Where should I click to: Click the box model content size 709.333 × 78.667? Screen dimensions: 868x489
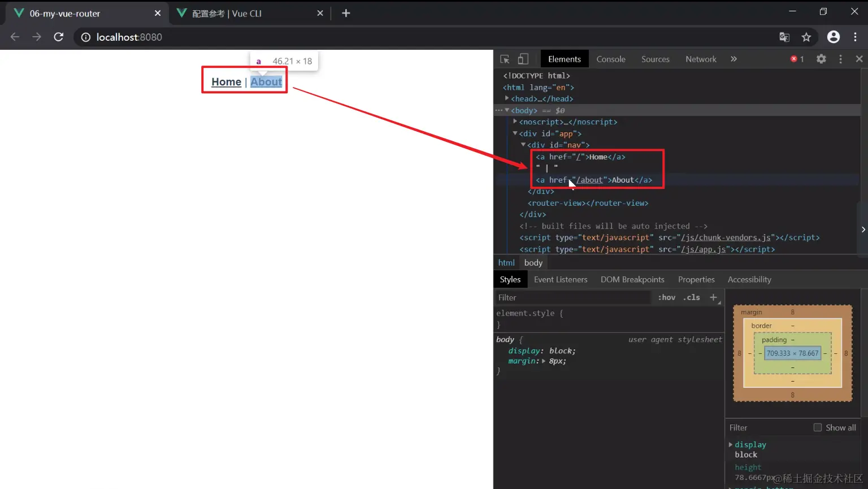[792, 353]
